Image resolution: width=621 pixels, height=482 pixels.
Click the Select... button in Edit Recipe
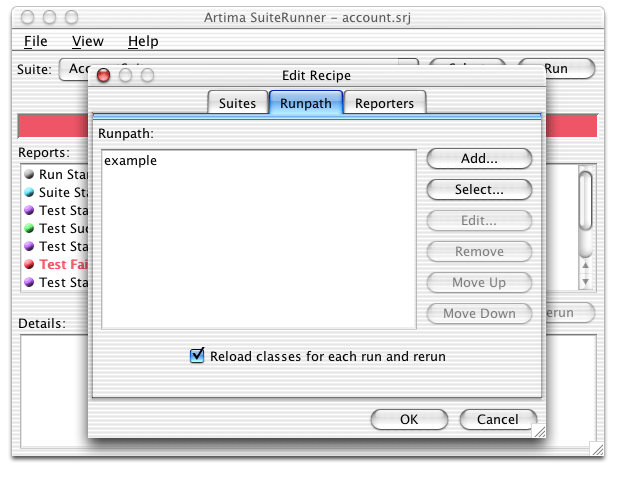point(479,189)
